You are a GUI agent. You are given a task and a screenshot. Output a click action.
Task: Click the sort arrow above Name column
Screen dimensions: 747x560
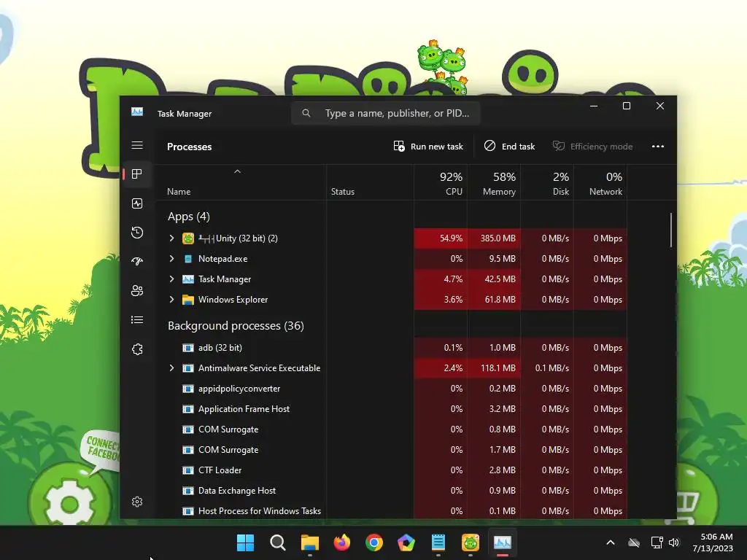tap(237, 171)
